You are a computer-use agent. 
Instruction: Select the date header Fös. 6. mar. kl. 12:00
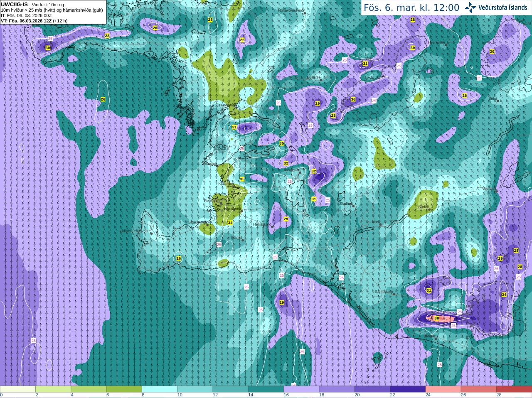tap(411, 7)
